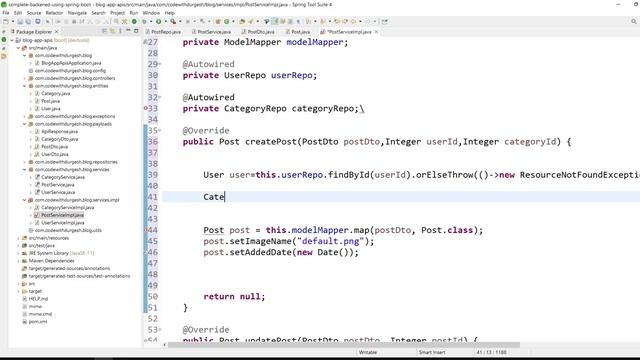
Task: Select UserService.java in Package Explorer
Action: click(x=58, y=192)
